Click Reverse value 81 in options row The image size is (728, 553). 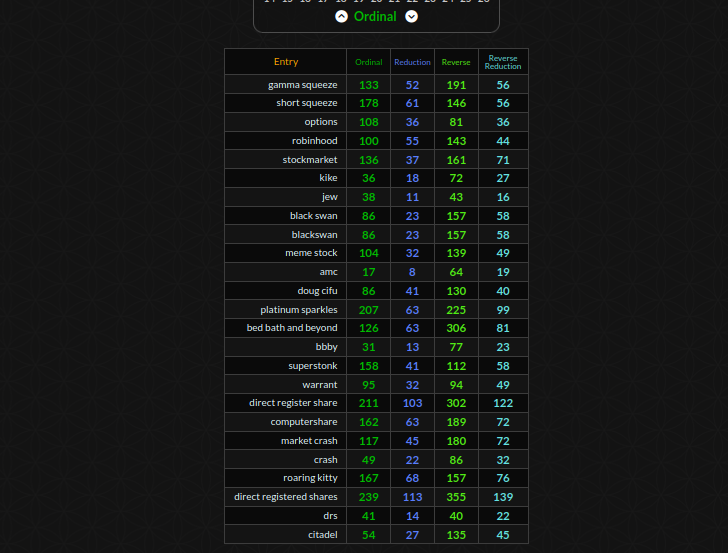coord(456,122)
